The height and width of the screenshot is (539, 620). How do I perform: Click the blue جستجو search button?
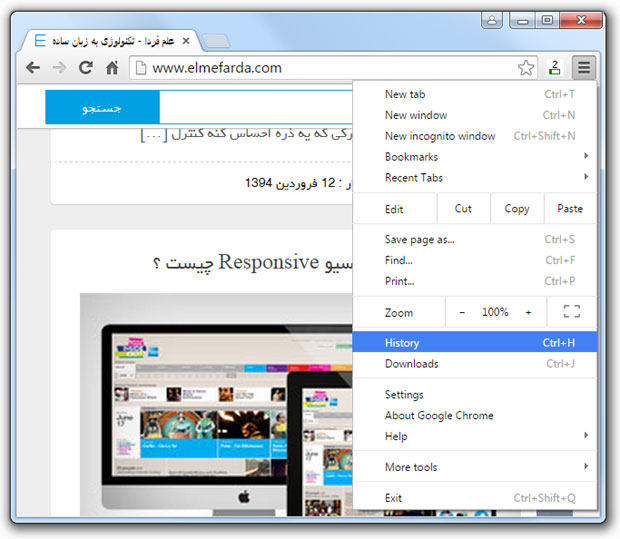pyautogui.click(x=102, y=108)
